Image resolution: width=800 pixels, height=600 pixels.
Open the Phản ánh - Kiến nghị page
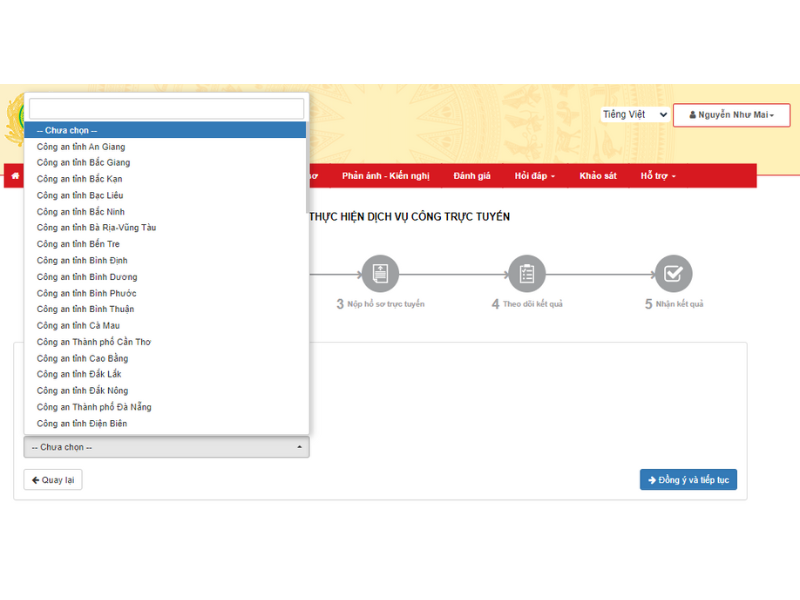tap(385, 176)
